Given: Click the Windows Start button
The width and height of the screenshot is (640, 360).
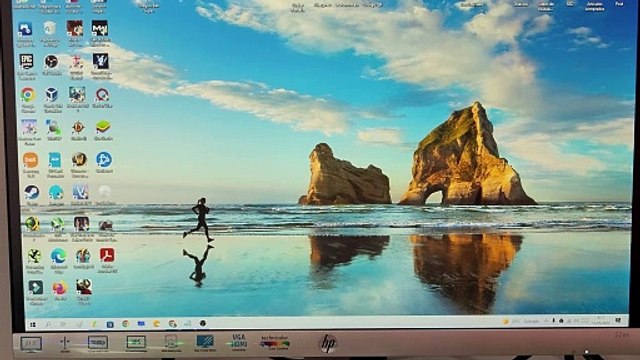Looking at the screenshot, I should [x=33, y=325].
